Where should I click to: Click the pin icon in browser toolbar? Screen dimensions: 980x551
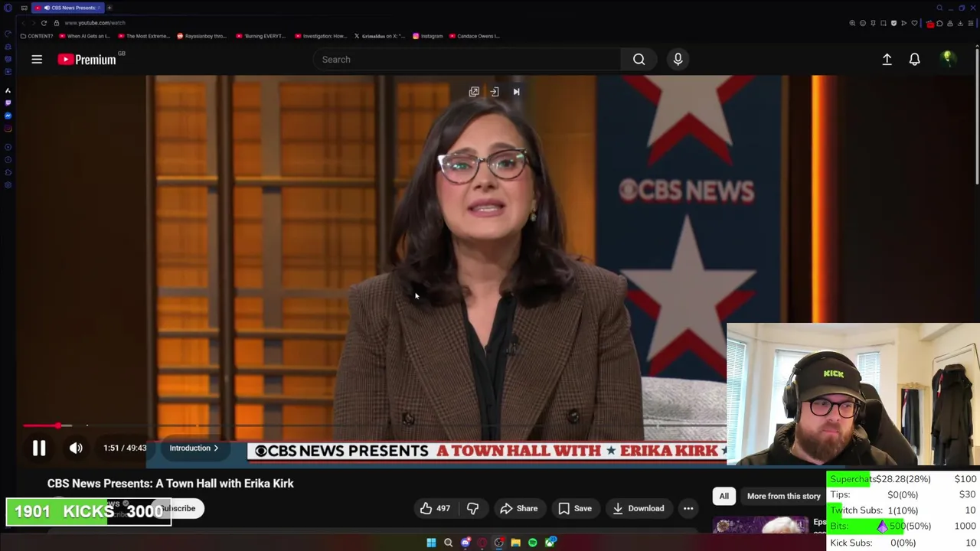(873, 23)
